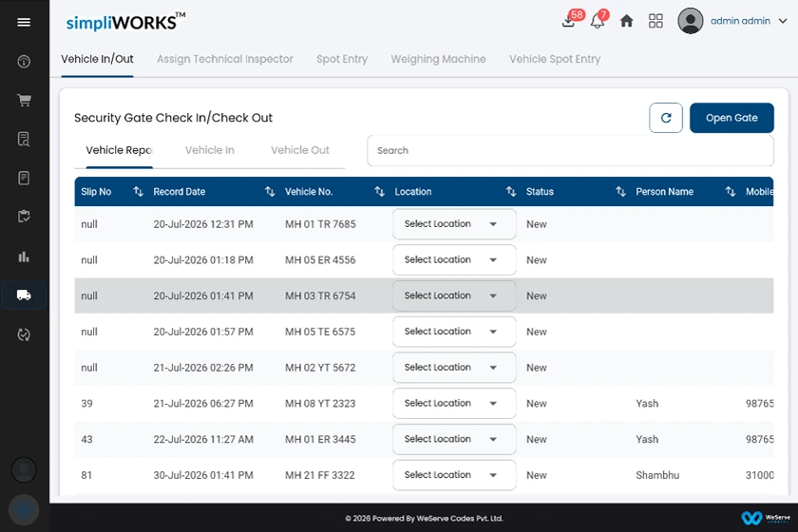Open the bar chart reports sidebar icon

(24, 256)
